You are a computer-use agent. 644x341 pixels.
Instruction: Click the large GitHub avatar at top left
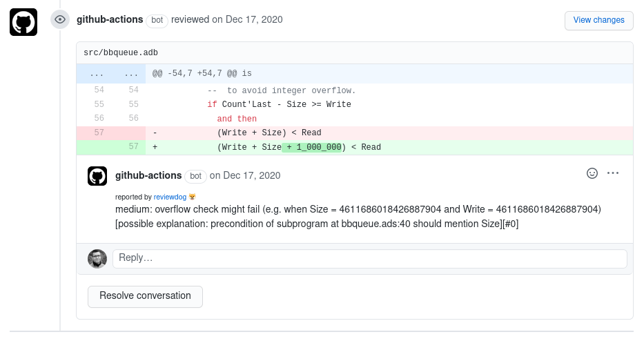(23, 23)
